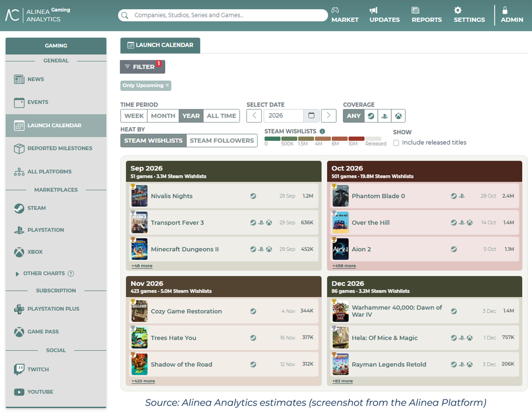
Task: Filter coverage to Steam only
Action: click(371, 116)
